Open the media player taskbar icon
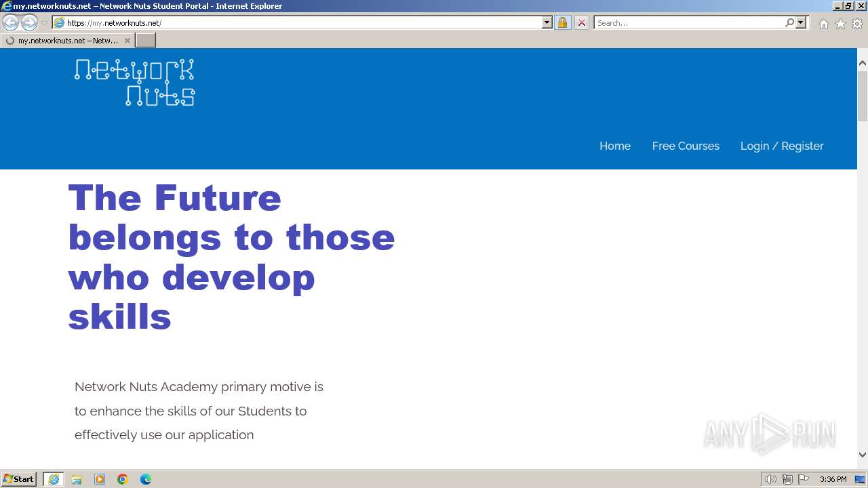 (x=100, y=479)
